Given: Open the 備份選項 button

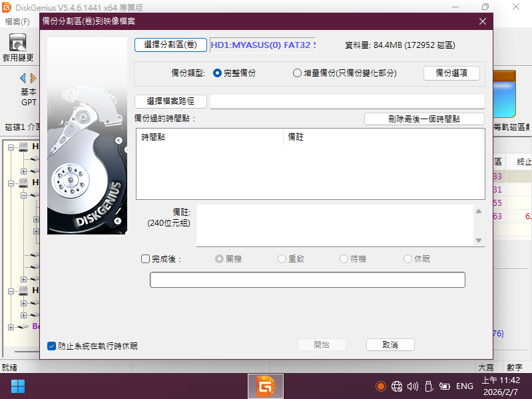Looking at the screenshot, I should point(451,73).
